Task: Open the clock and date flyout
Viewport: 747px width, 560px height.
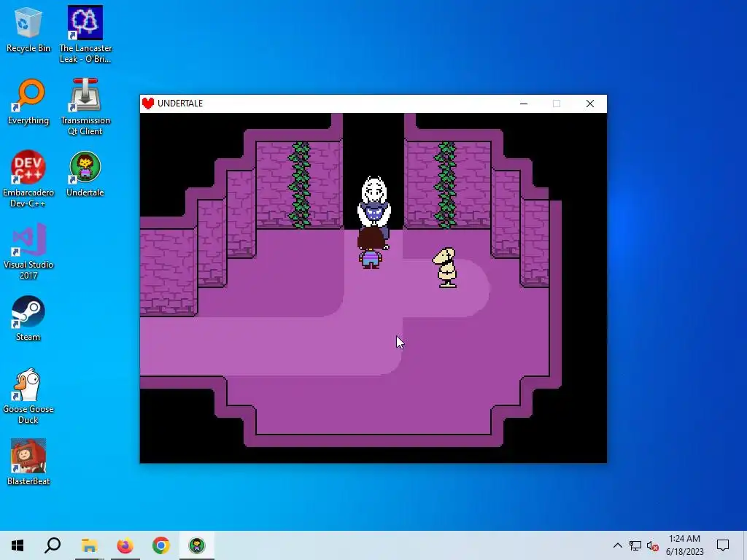Action: click(684, 545)
